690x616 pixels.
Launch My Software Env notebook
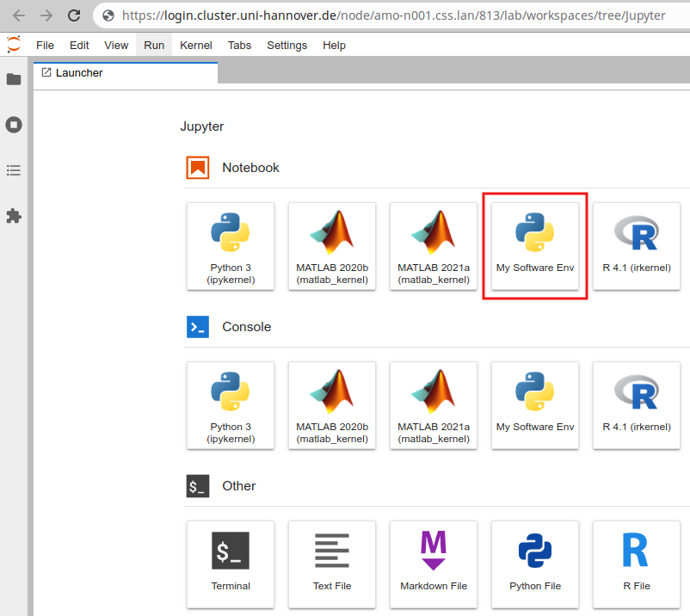pos(535,246)
